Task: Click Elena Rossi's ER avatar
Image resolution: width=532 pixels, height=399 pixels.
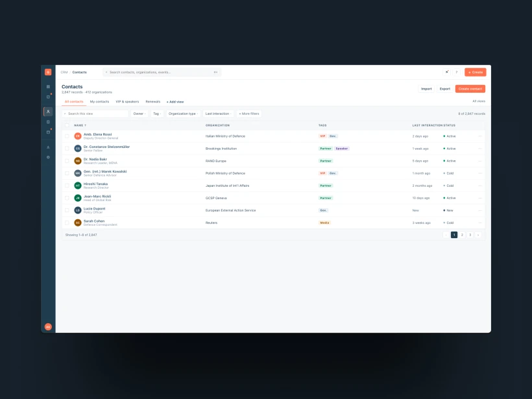Action: [78, 136]
